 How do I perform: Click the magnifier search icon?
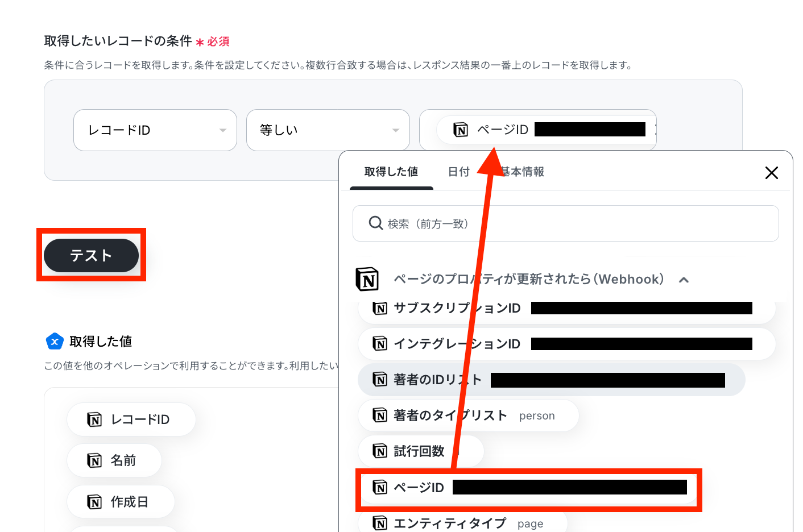coord(375,223)
